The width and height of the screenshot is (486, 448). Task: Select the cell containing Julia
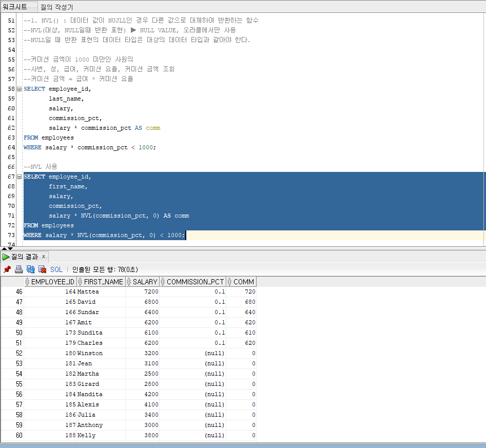(101, 415)
